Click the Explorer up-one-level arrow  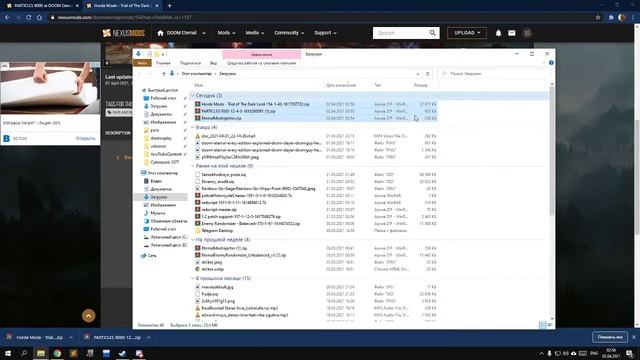[x=164, y=74]
